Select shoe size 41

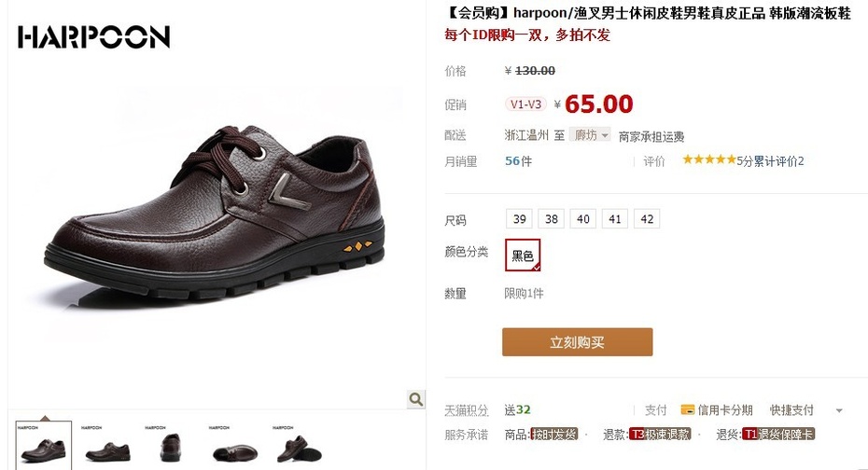(x=615, y=219)
